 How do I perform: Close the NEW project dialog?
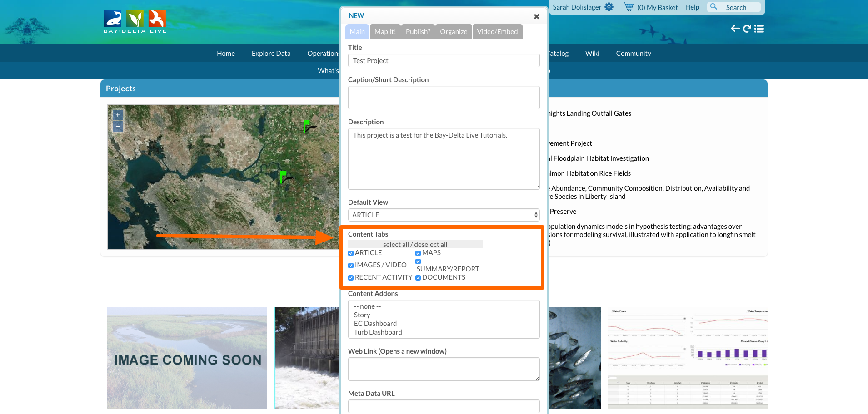pyautogui.click(x=537, y=16)
